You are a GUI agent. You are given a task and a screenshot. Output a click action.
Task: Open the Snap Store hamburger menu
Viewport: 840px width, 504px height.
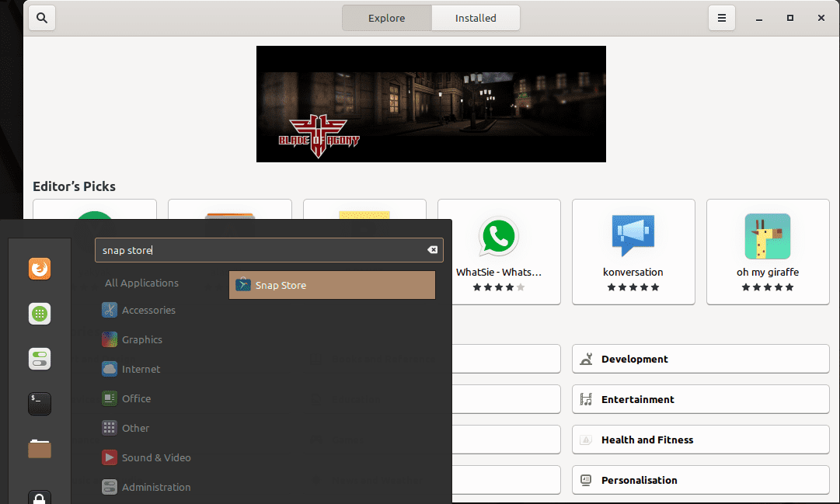(x=722, y=18)
